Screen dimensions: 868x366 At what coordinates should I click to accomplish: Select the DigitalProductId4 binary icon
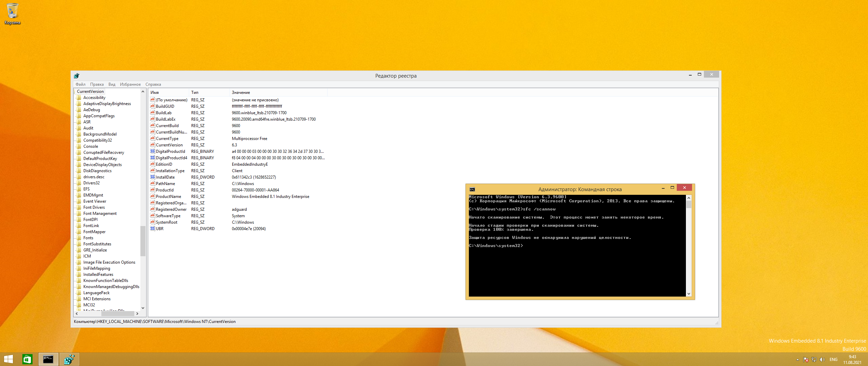[x=153, y=158]
